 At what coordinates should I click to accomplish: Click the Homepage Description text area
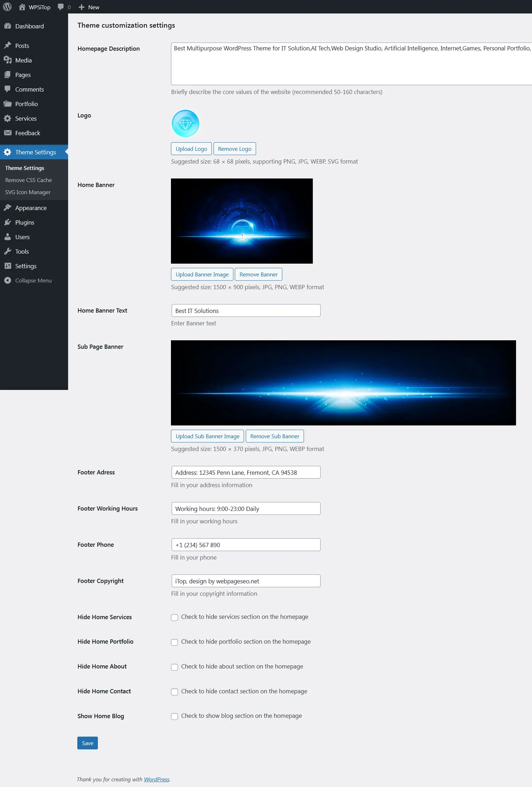click(351, 64)
